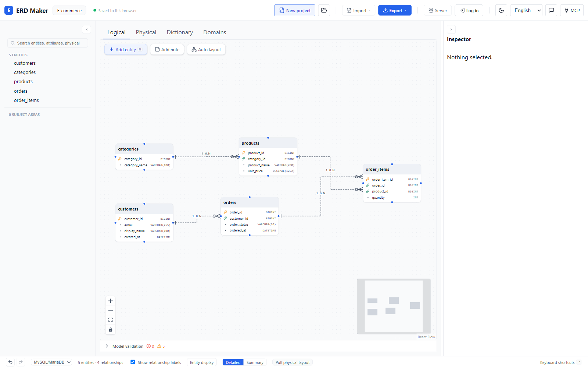Click the Keyboard shortcuts link
This screenshot has height=368, width=588.
[x=557, y=362]
